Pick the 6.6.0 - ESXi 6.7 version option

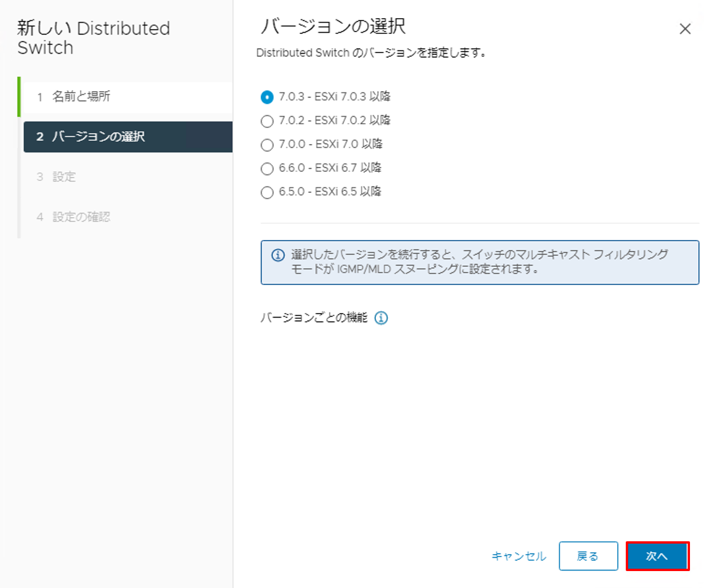click(267, 169)
